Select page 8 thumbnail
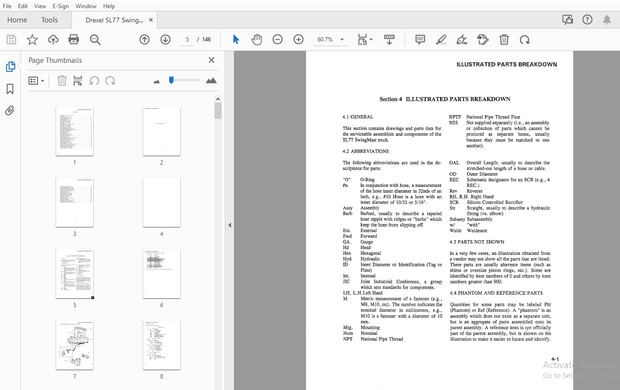This screenshot has height=390, width=620. (x=161, y=345)
